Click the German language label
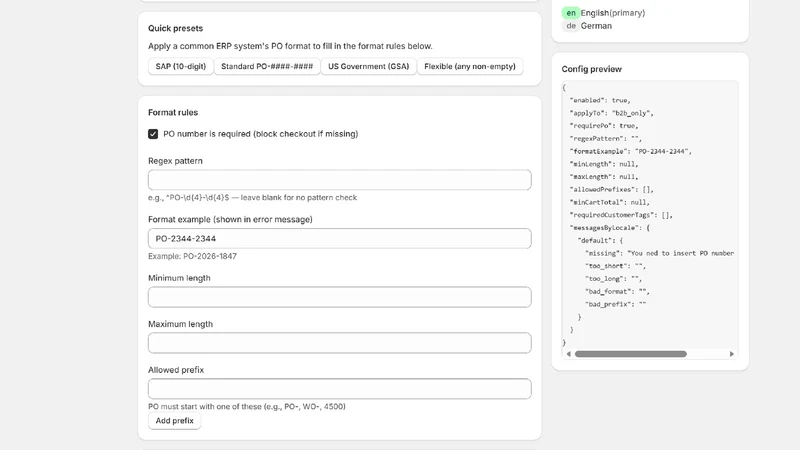This screenshot has height=450, width=800. pos(596,26)
